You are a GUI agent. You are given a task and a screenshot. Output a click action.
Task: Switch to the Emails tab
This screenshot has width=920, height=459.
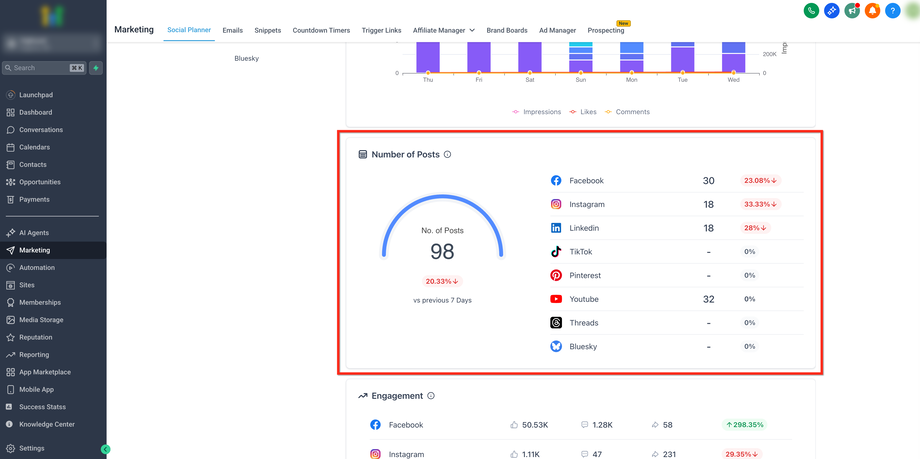coord(232,30)
